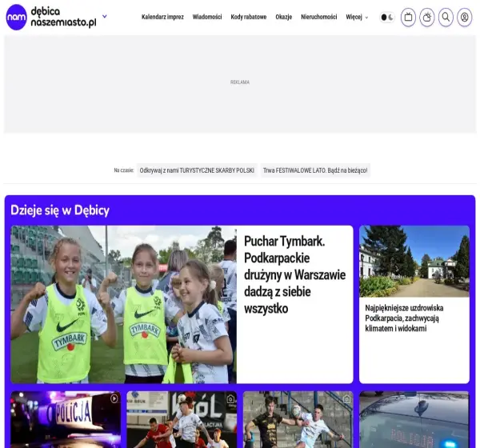This screenshot has width=480, height=448.
Task: Toggle dark mode switch
Action: click(x=387, y=18)
